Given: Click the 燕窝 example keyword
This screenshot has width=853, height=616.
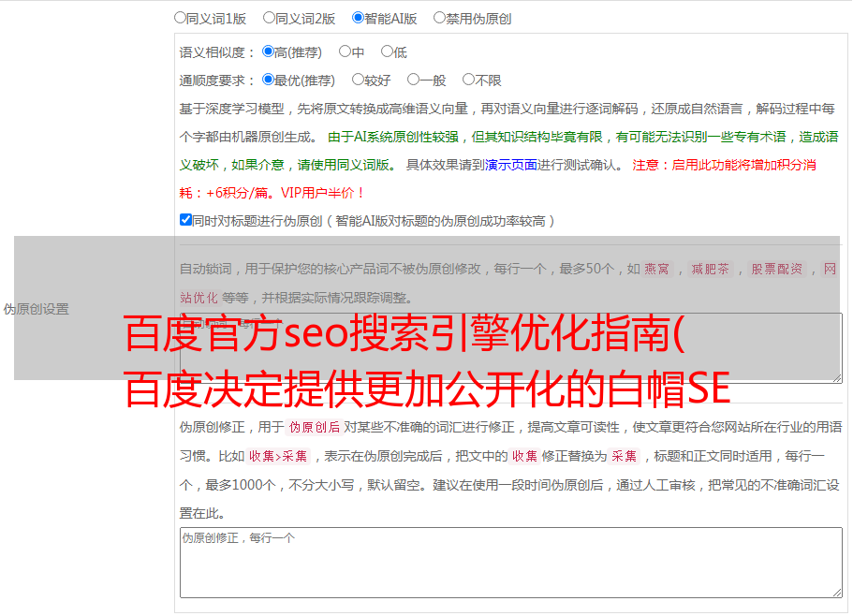Looking at the screenshot, I should coord(657,269).
